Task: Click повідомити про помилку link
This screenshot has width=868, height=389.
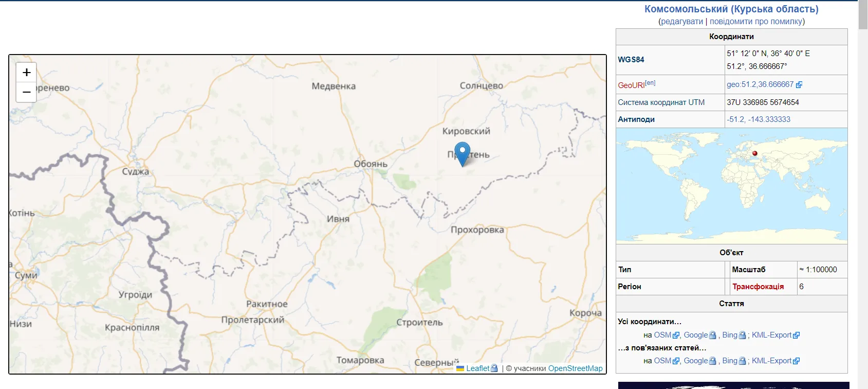Action: tap(755, 22)
